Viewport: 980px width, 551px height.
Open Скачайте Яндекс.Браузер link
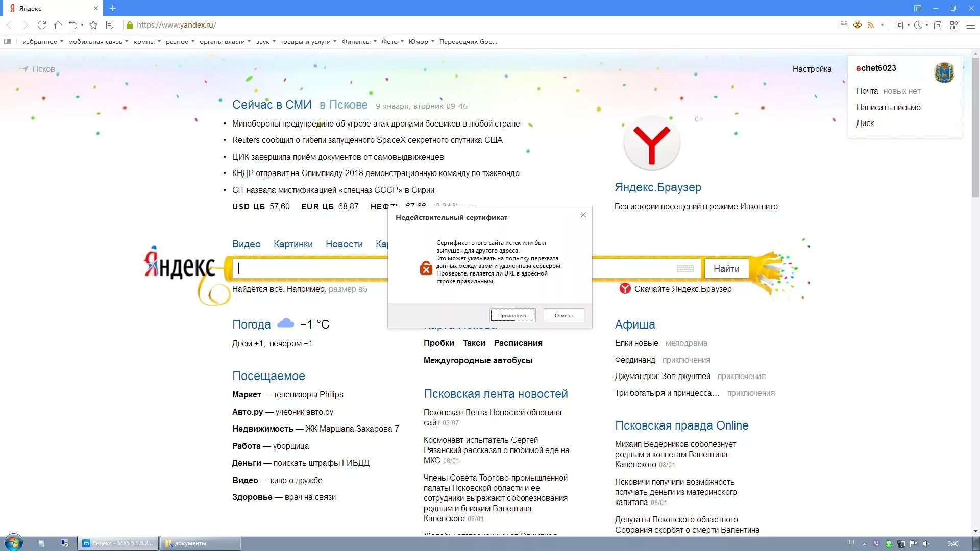[x=682, y=289]
